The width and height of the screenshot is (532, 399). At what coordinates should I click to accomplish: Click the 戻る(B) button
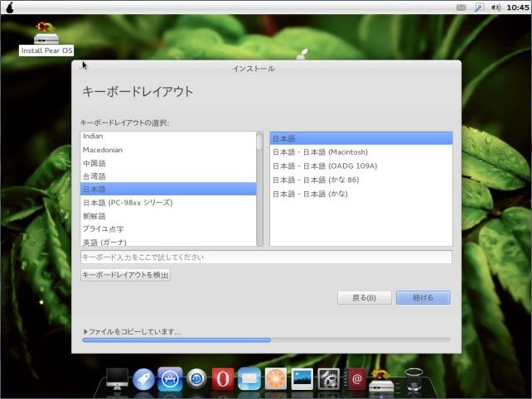[364, 297]
